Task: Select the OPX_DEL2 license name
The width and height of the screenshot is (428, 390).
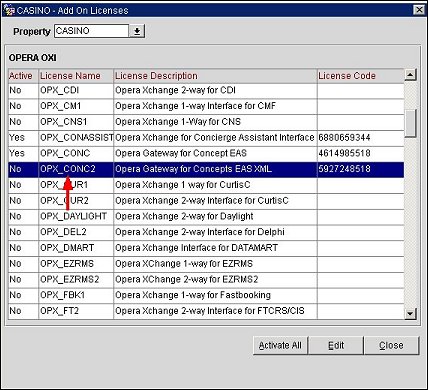Action: click(63, 232)
